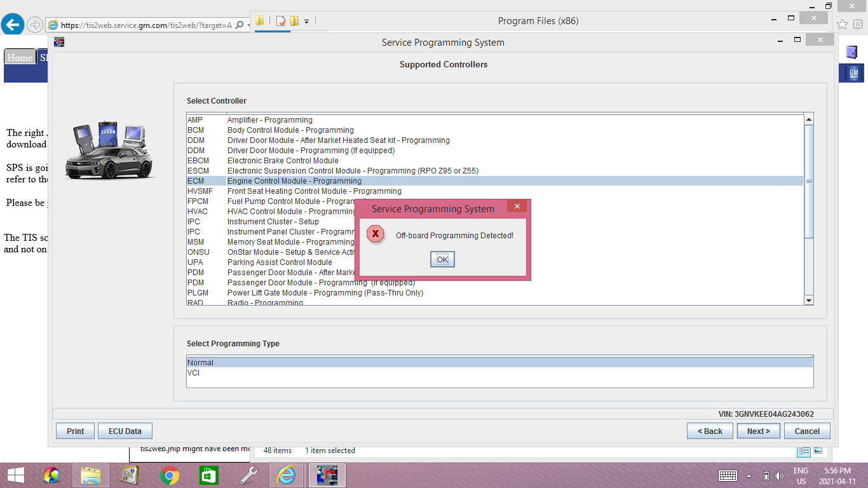Click the Next > button
The width and height of the screenshot is (868, 488).
pyautogui.click(x=758, y=431)
